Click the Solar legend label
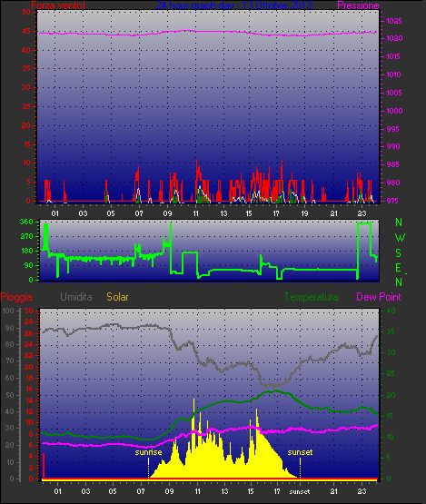 (117, 297)
